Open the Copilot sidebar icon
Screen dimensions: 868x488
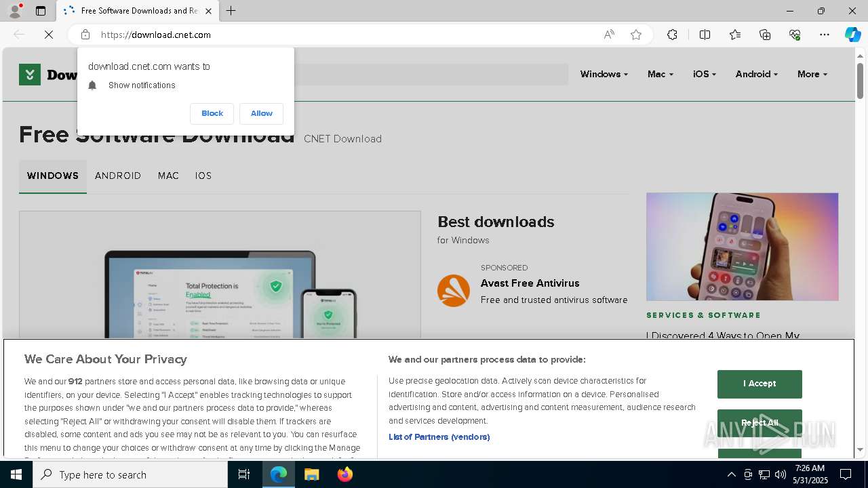853,35
